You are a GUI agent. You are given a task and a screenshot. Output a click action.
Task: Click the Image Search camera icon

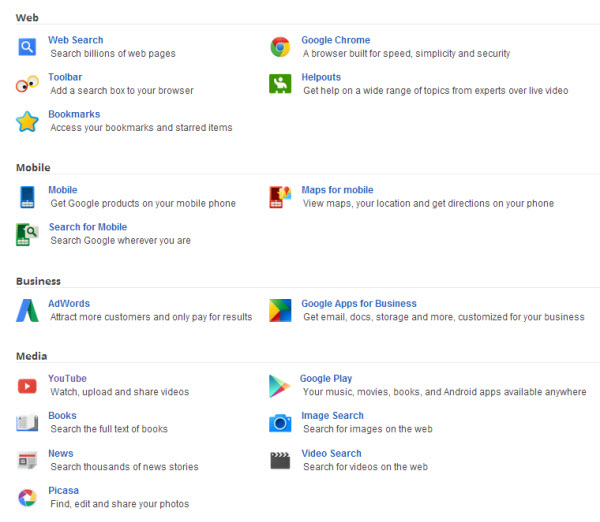pos(280,423)
